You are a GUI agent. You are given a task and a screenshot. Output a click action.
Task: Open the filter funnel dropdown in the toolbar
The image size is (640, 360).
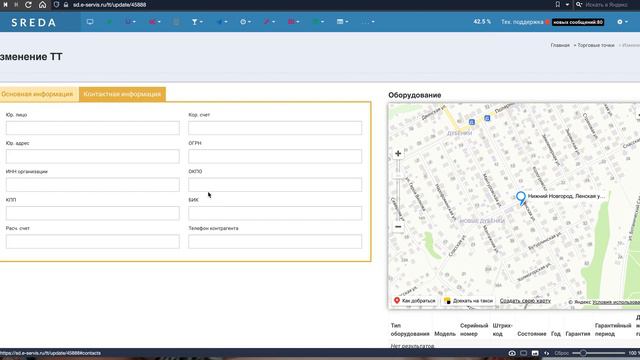click(x=197, y=22)
